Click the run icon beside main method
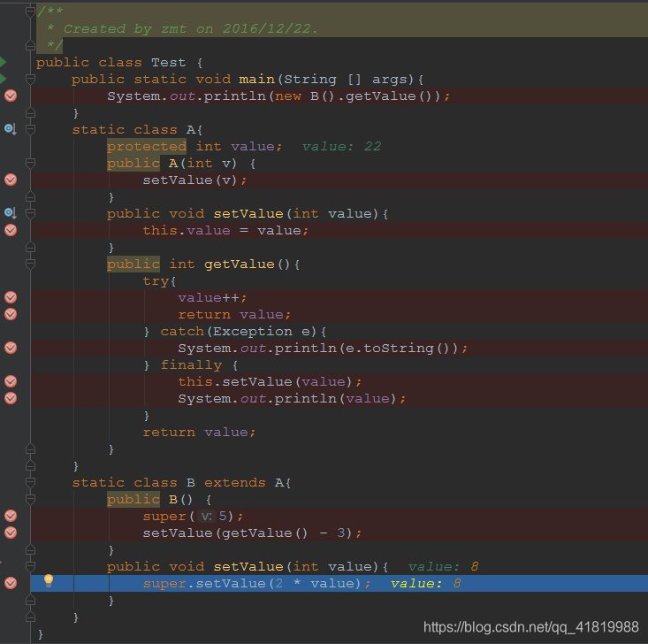This screenshot has height=644, width=648. click(x=3, y=79)
